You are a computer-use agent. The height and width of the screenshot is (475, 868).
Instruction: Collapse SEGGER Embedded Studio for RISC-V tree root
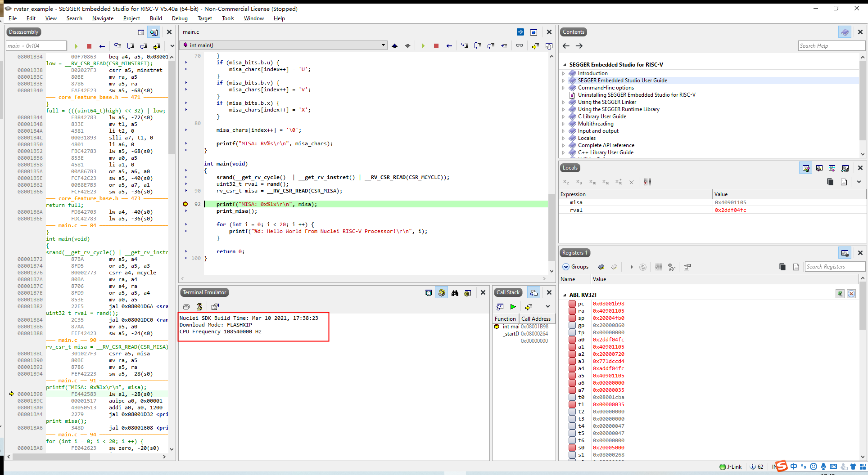[565, 65]
